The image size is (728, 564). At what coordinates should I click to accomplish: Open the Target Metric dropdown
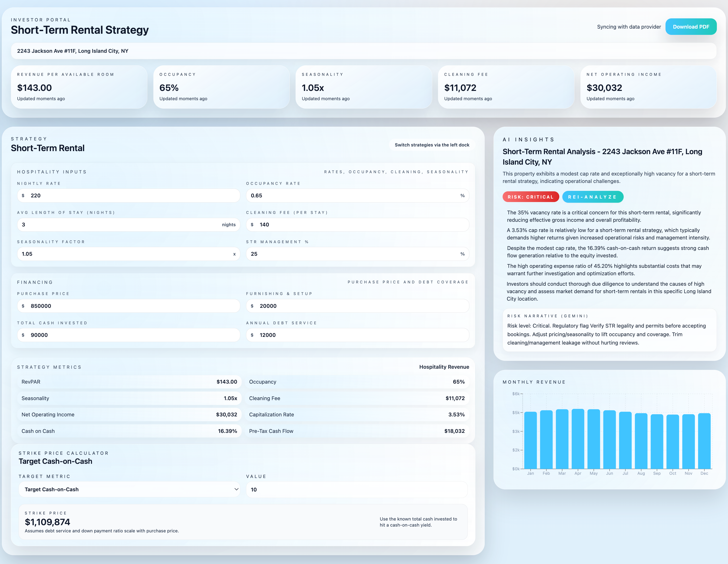coord(129,489)
